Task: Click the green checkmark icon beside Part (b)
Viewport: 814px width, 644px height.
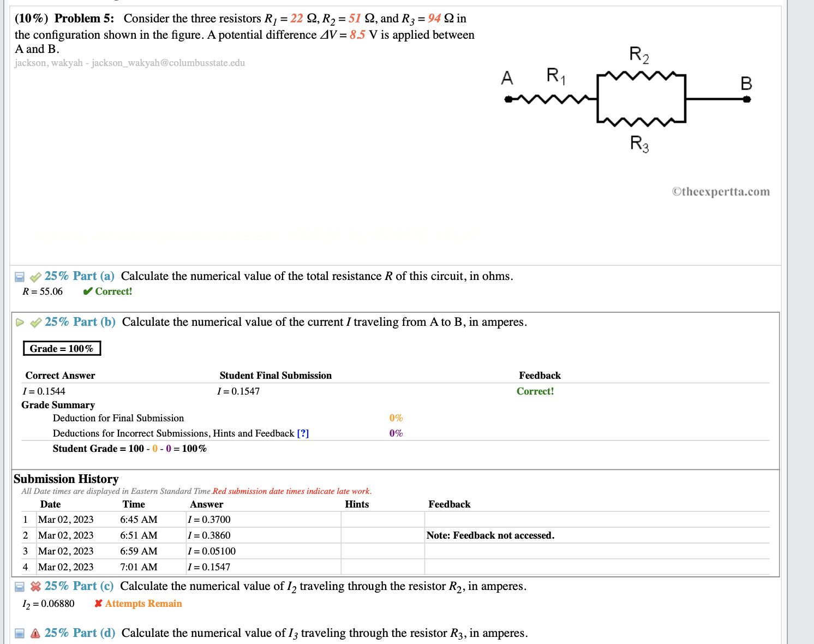Action: click(x=35, y=323)
